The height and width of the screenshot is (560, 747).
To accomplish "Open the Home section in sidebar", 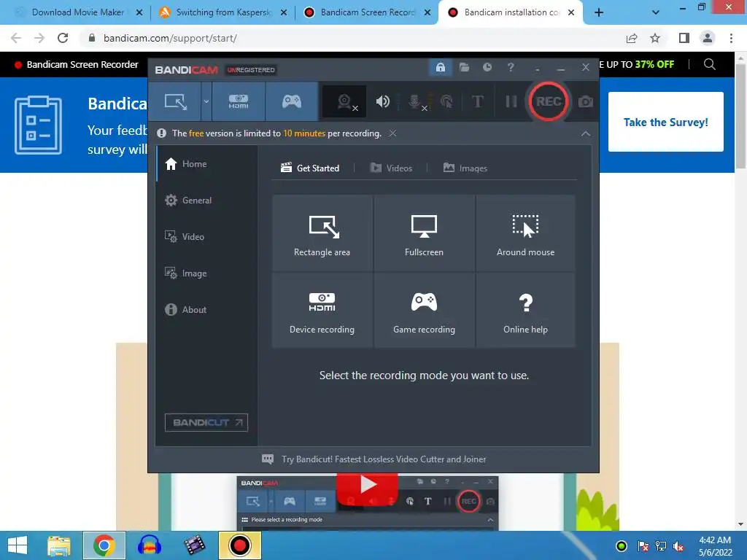I will click(x=207, y=164).
